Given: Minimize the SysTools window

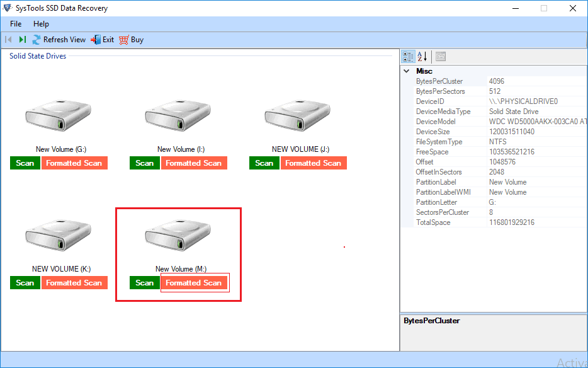Looking at the screenshot, I should (x=516, y=8).
